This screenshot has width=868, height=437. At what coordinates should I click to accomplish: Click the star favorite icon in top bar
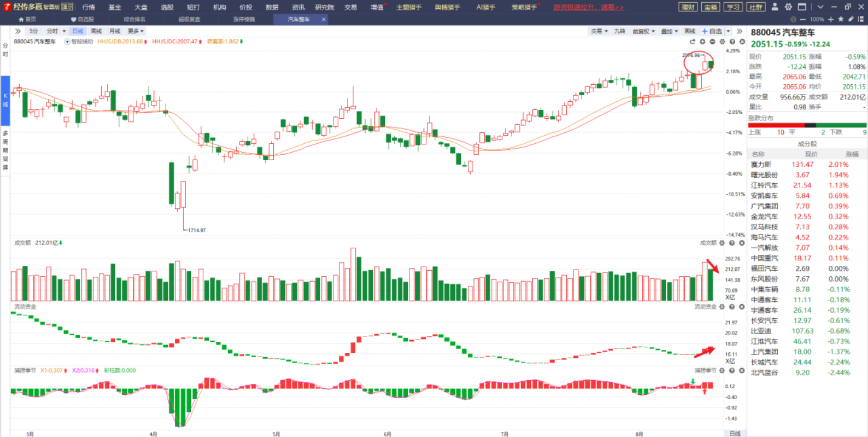(x=841, y=19)
